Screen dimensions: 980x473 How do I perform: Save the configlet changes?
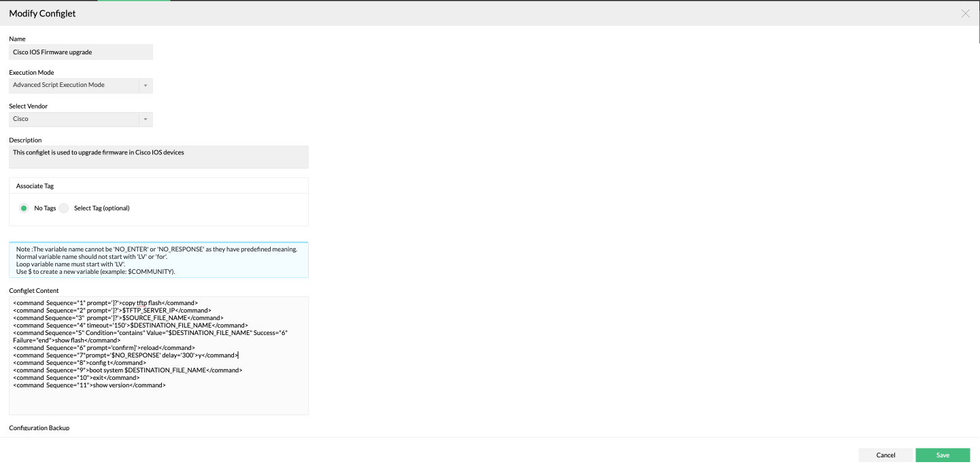[943, 455]
